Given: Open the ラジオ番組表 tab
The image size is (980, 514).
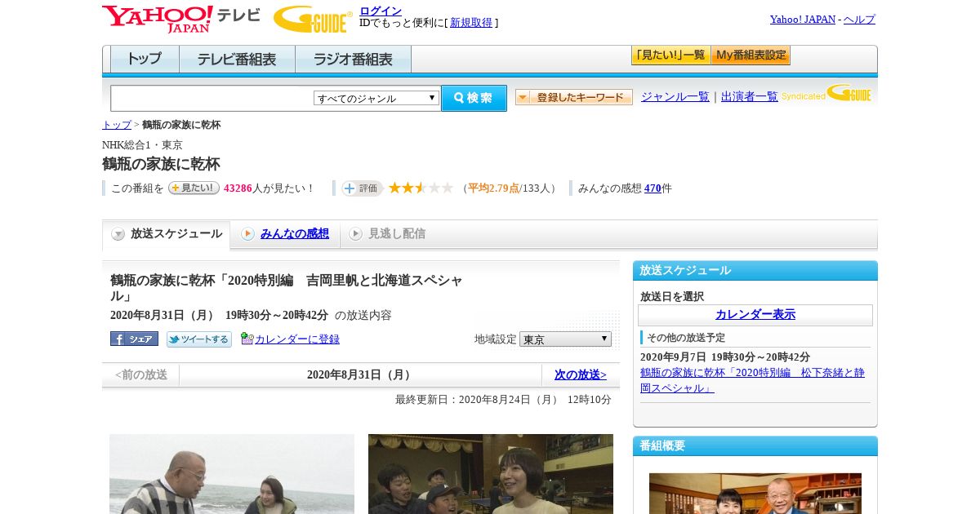Looking at the screenshot, I should (353, 60).
